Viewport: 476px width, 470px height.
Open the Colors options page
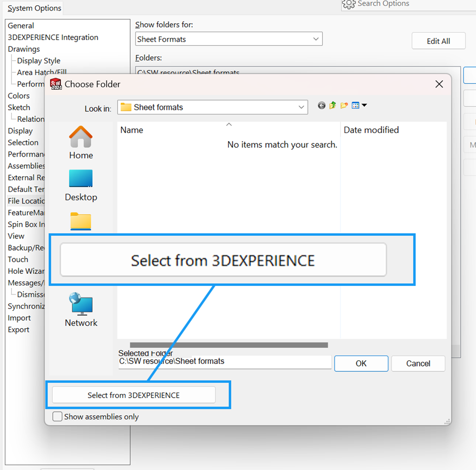[19, 95]
